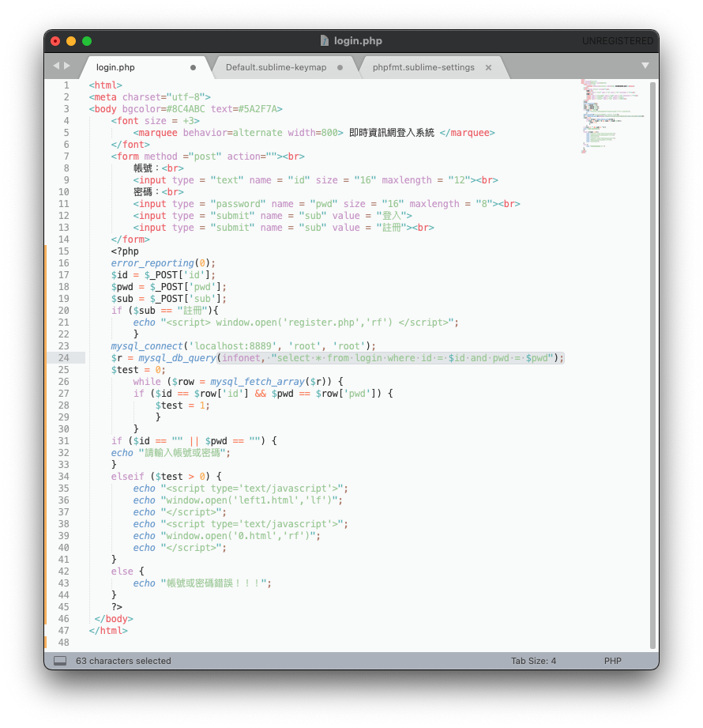Screen dimensions: 703x728
Task: Click the maxlength = "12" attribute
Action: tap(427, 180)
